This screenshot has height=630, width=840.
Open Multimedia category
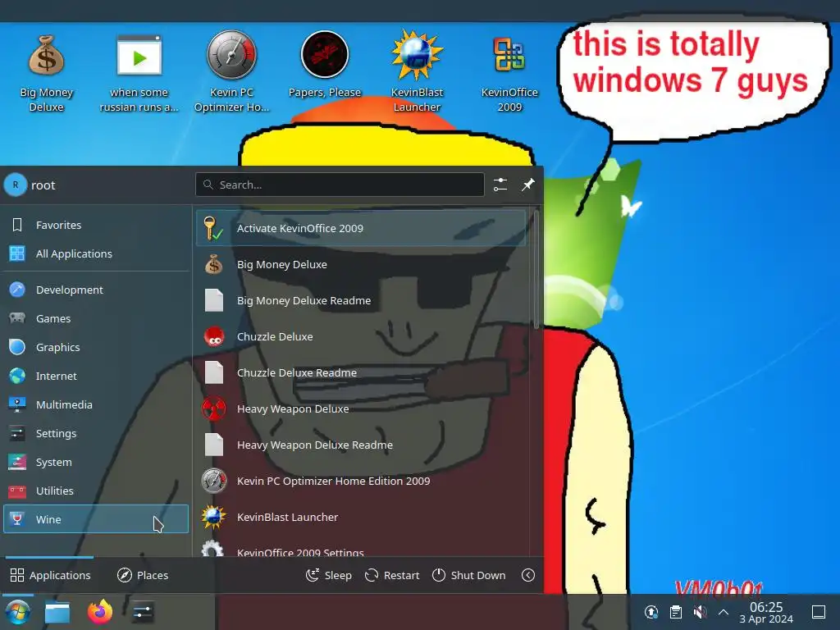coord(96,404)
